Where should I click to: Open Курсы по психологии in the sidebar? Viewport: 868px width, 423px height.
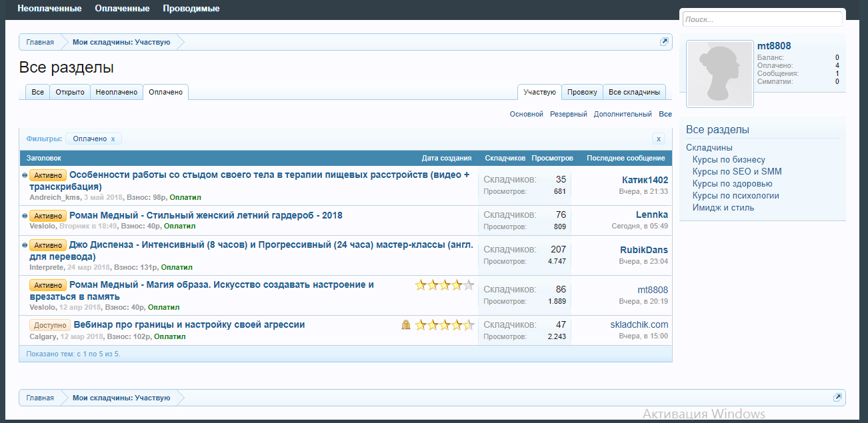click(x=735, y=196)
